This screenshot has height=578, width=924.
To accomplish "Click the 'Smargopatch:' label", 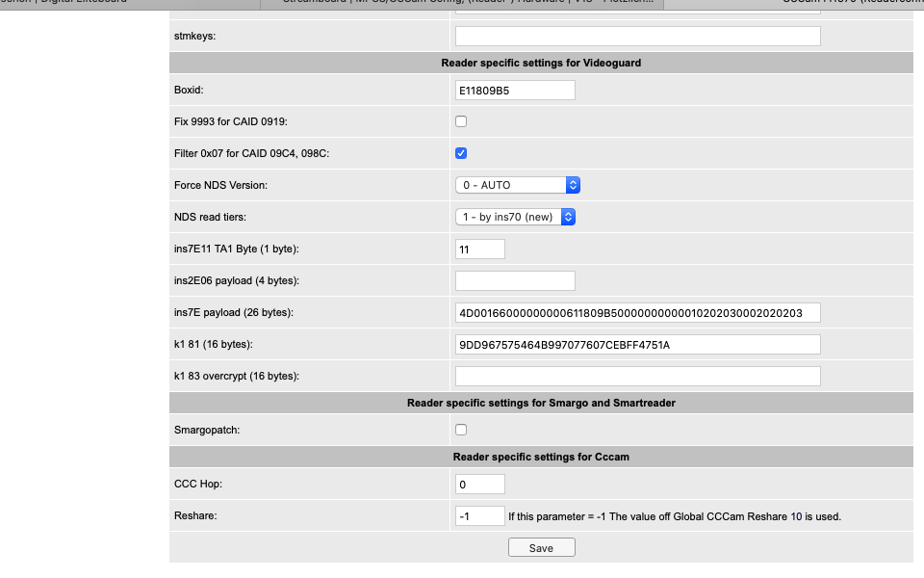I will (207, 431).
